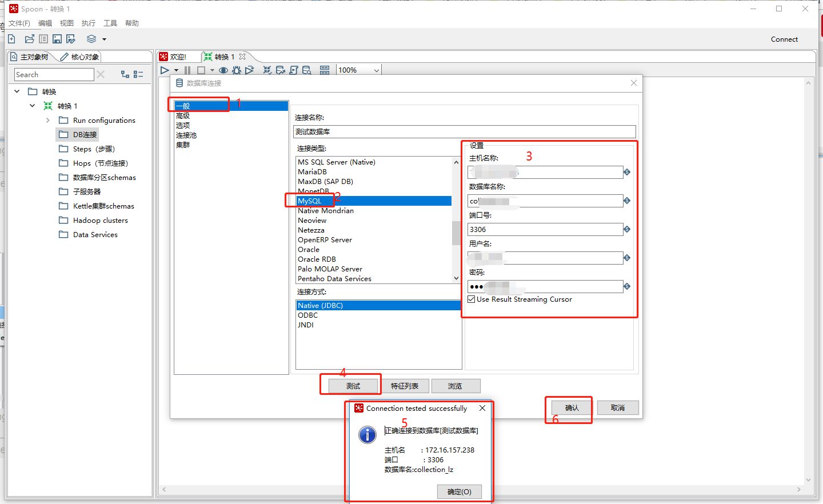Stop the transformation with square icon
This screenshot has width=823, height=504.
(x=201, y=70)
